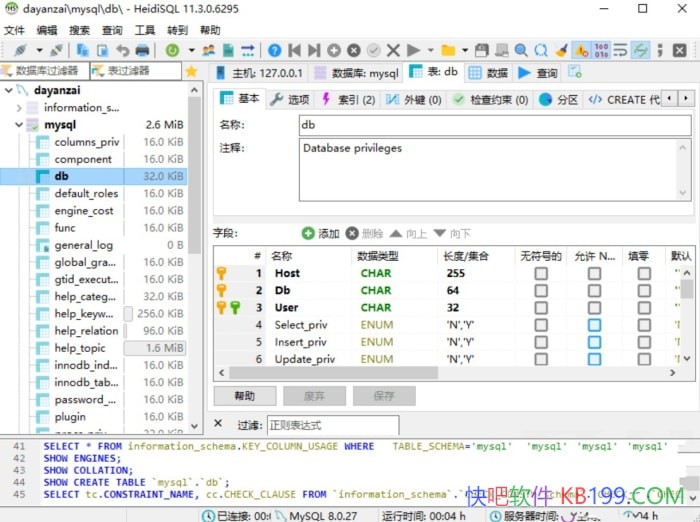Viewport: 700px width, 522px height.
Task: Expand the information_schema tree node
Action: [x=21, y=107]
